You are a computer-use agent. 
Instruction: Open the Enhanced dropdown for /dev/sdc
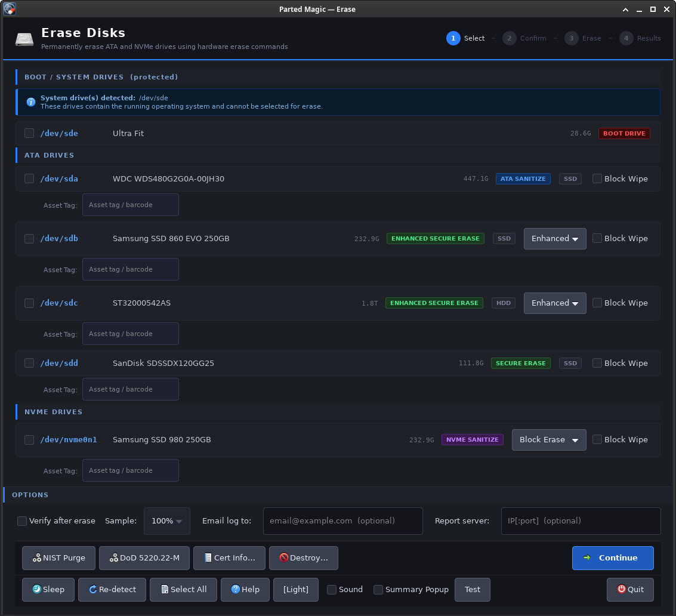tap(555, 303)
